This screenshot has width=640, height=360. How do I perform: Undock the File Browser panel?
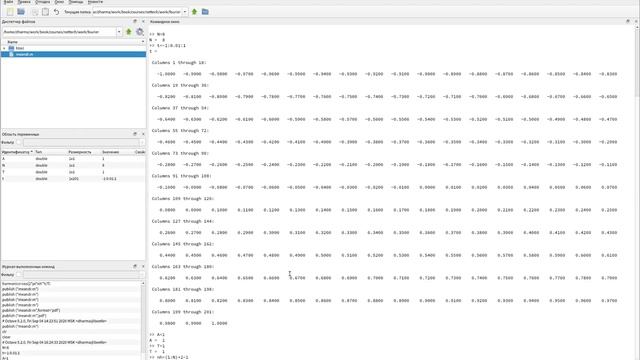pos(135,21)
